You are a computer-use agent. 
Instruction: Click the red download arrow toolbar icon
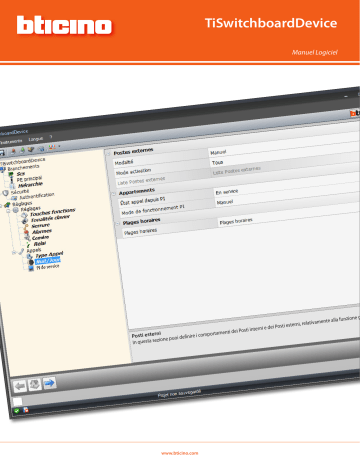13,151
